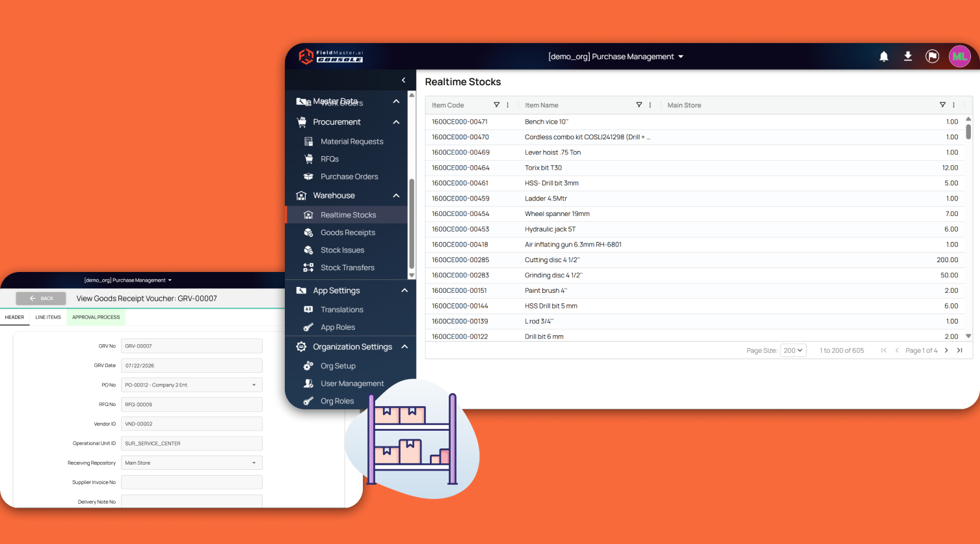Go to the previous page of stocks

tap(897, 350)
